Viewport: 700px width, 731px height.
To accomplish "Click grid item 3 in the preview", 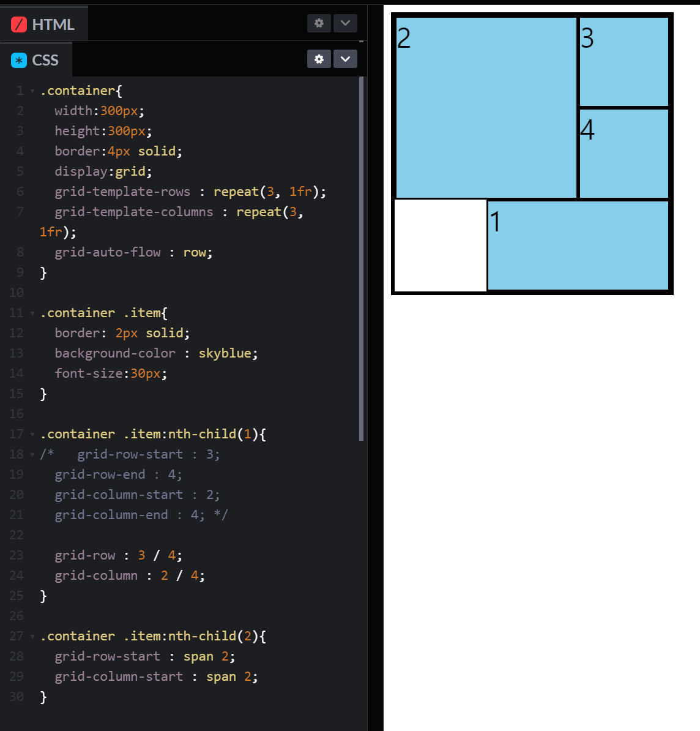I will point(623,60).
